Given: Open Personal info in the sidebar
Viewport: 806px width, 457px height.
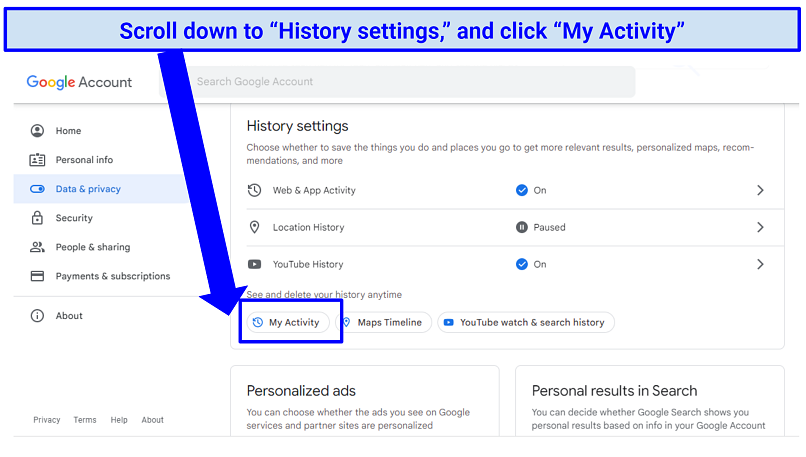Looking at the screenshot, I should [84, 160].
